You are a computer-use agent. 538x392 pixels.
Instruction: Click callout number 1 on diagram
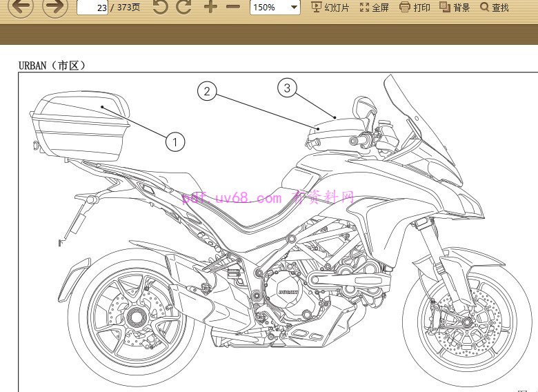pyautogui.click(x=175, y=142)
